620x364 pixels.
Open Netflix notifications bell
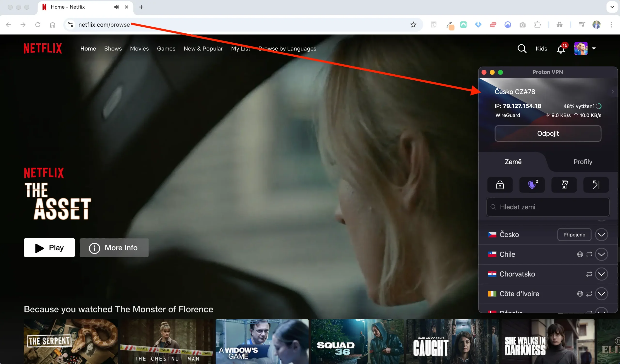pyautogui.click(x=561, y=49)
